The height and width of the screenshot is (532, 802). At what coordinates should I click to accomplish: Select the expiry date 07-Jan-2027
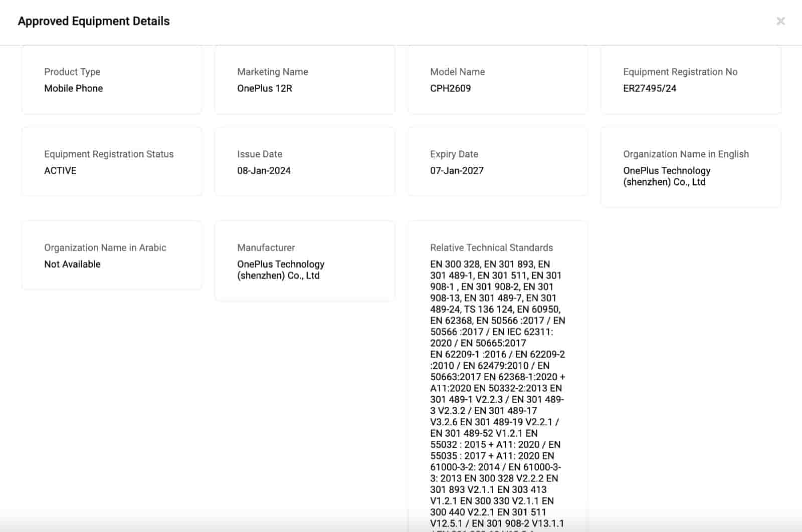[x=457, y=170]
